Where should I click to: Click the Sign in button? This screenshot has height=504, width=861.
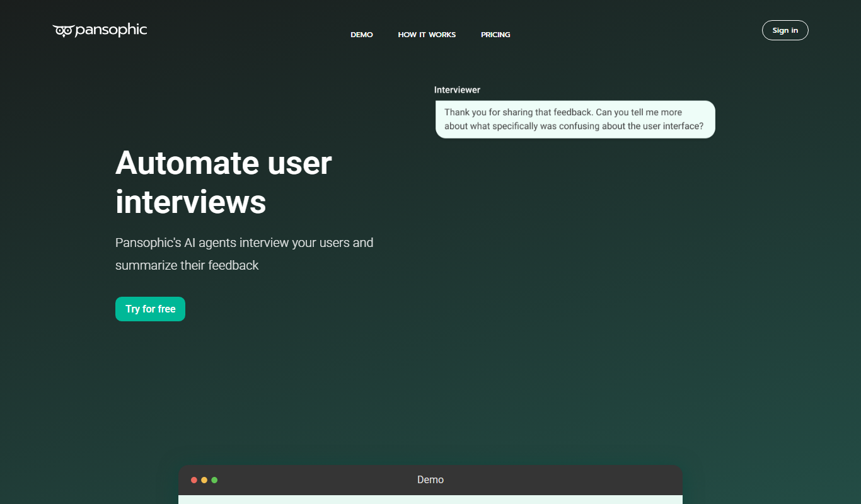click(785, 30)
